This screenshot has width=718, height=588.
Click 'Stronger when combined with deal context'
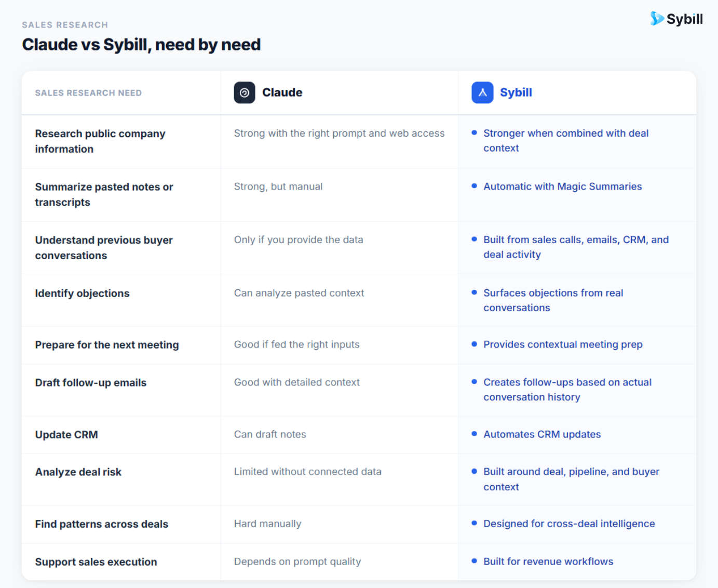click(x=566, y=141)
